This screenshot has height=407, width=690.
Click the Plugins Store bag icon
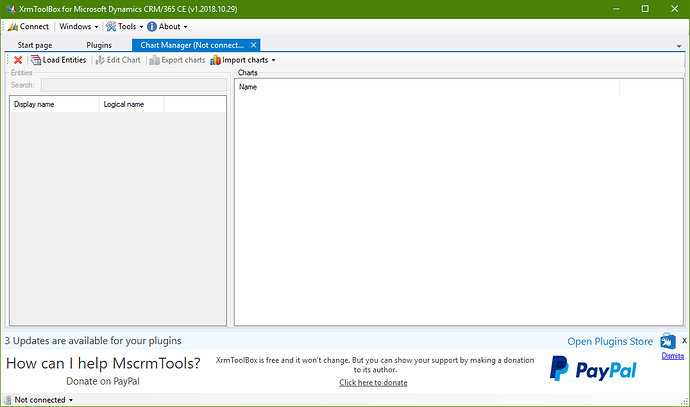click(668, 341)
